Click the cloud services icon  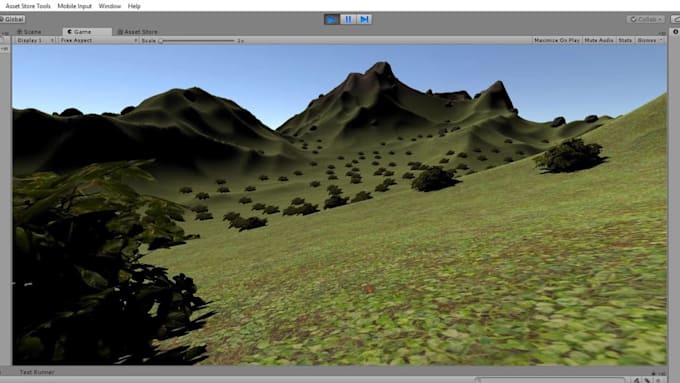click(x=676, y=19)
